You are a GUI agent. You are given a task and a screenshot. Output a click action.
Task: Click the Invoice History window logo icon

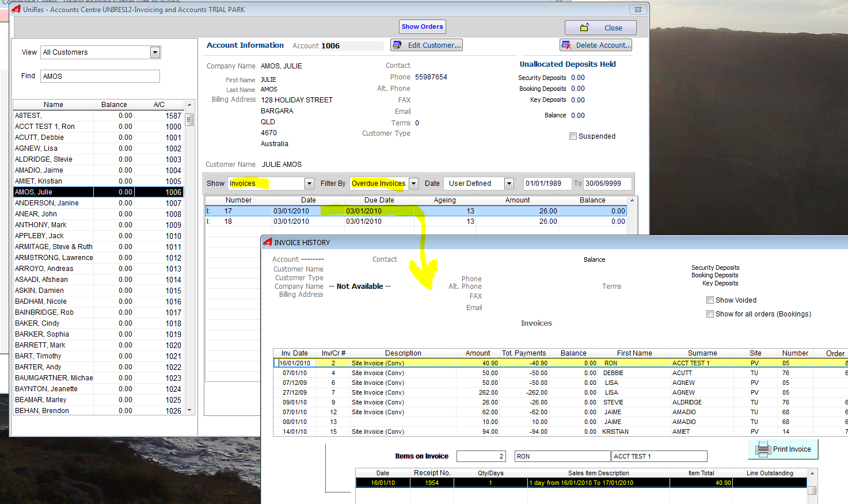[x=267, y=242]
